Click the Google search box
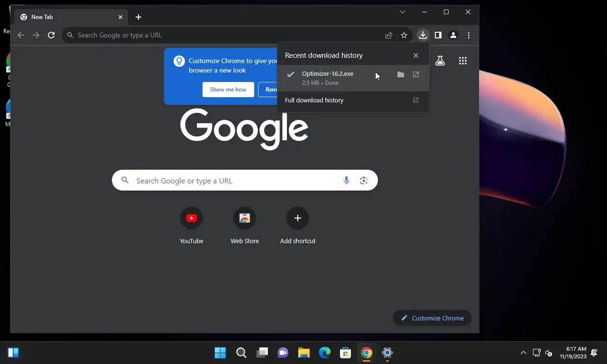 245,181
